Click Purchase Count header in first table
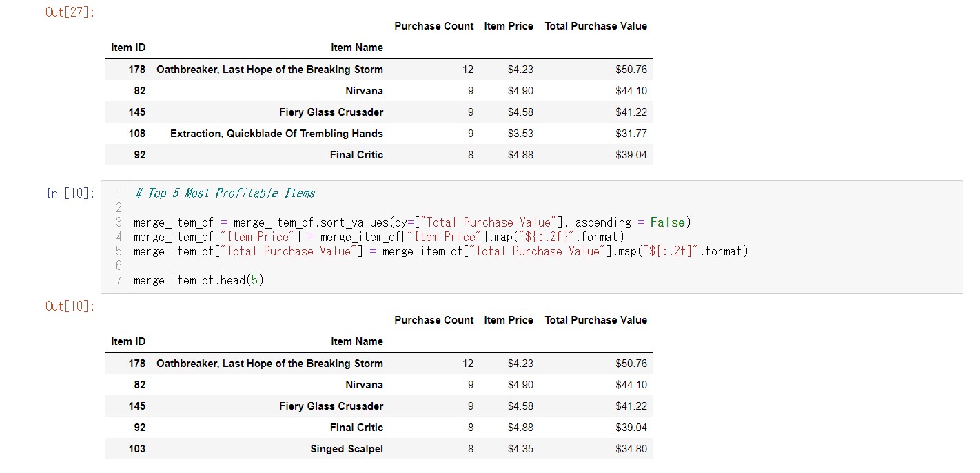This screenshot has height=473, width=980. 434,26
